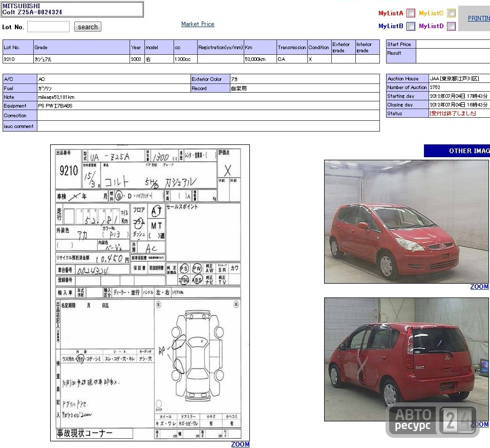The height and width of the screenshot is (448, 490).
Task: Click ZOOM under the front car photo
Action: (x=479, y=287)
